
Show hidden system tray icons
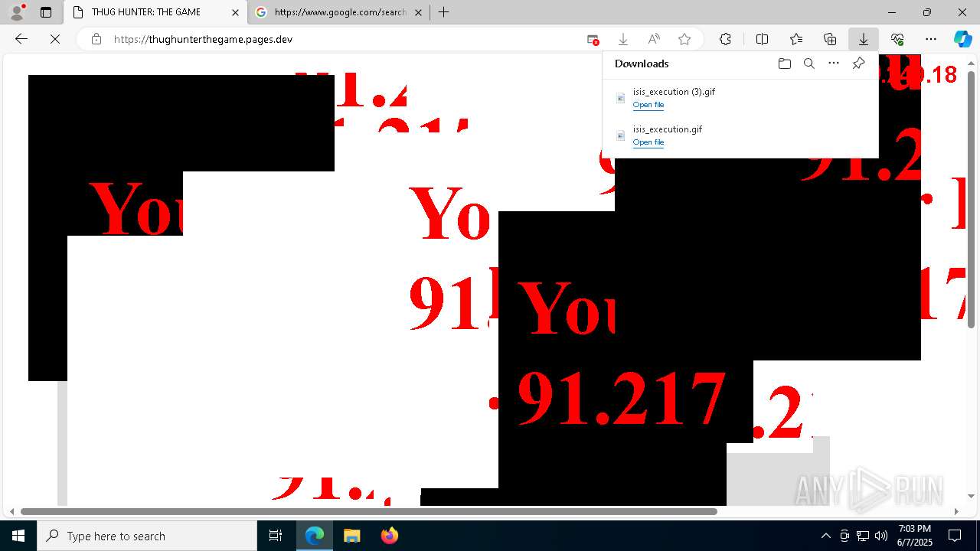[x=825, y=536]
